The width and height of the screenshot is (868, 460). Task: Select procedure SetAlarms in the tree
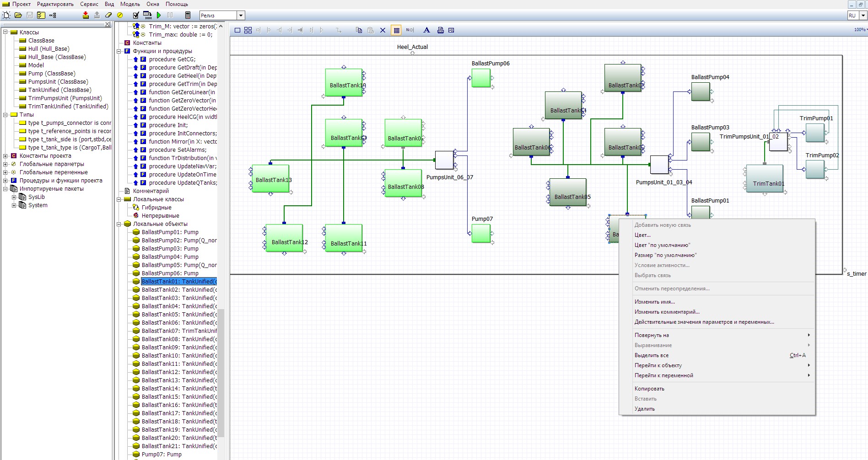pyautogui.click(x=178, y=150)
